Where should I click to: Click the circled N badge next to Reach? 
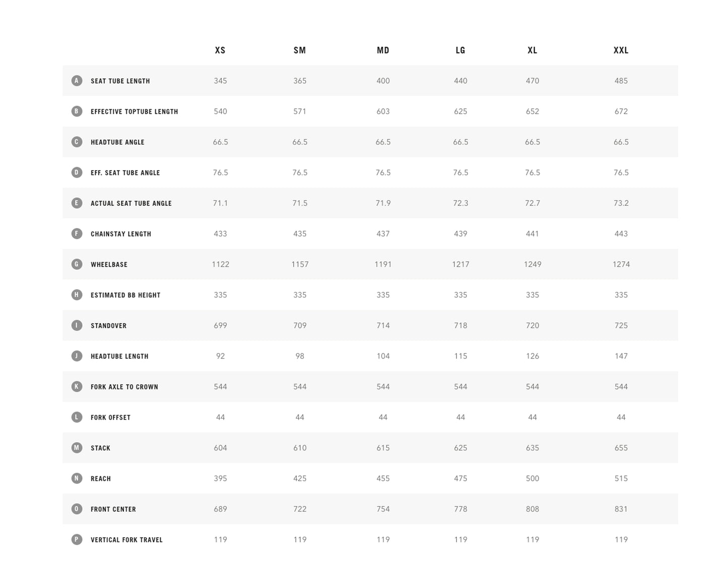coord(77,478)
